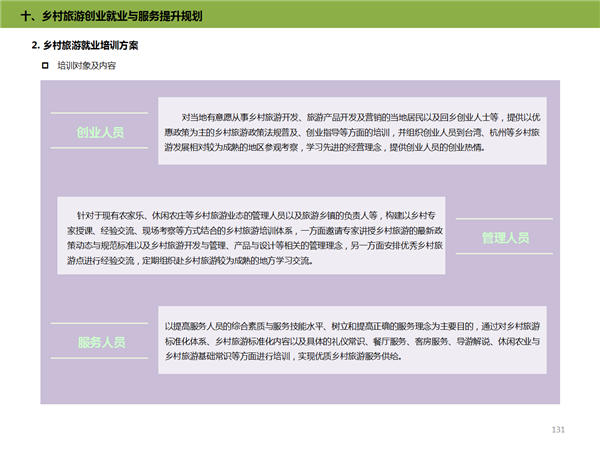Screen dimensions: 600x450
Task: Click the 管理人员 description text box
Action: (249, 237)
